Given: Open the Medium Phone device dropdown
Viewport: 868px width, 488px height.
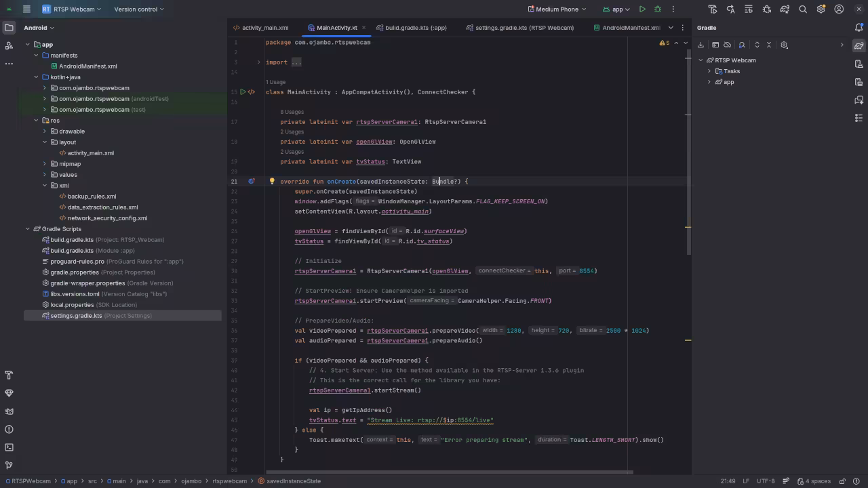Looking at the screenshot, I should (x=557, y=9).
